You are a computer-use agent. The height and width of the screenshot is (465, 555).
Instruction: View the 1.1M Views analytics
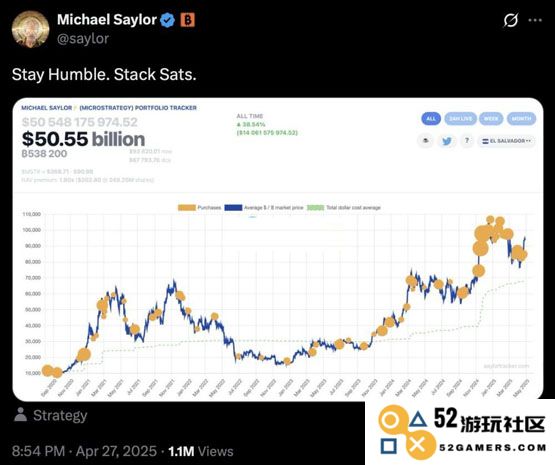[x=201, y=451]
